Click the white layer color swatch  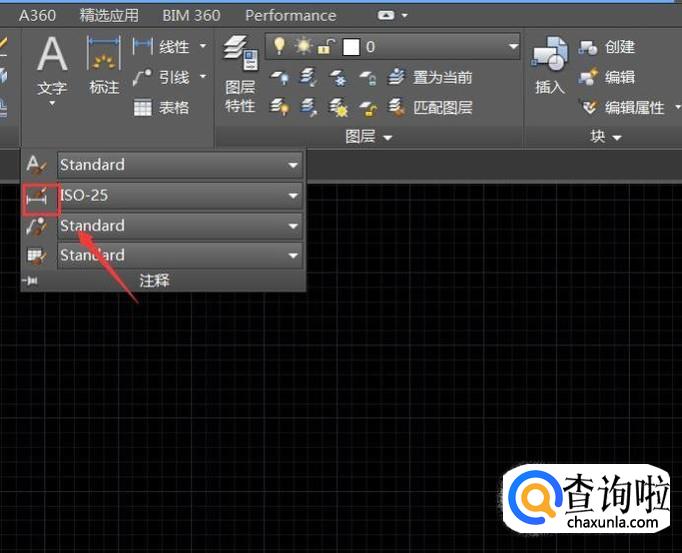coord(350,47)
